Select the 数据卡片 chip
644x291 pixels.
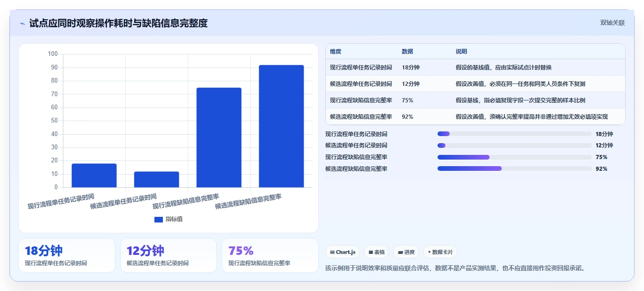(440, 252)
